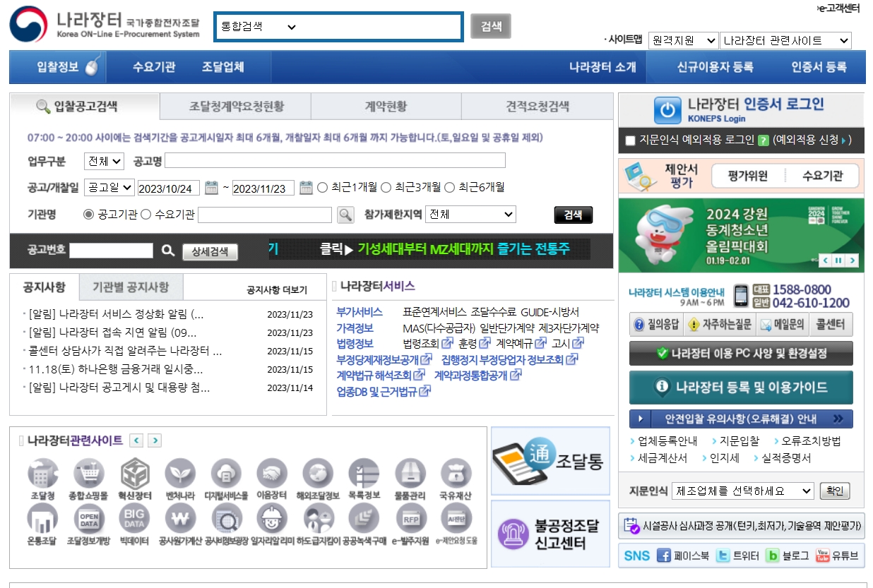Open the e-제안요청 도움 AI icon
The image size is (873, 588).
coord(456,520)
